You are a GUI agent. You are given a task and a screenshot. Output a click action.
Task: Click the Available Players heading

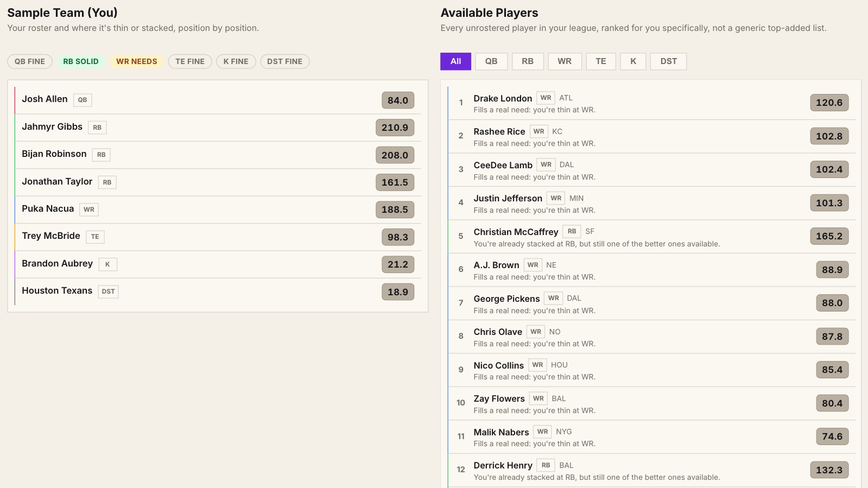pos(489,12)
